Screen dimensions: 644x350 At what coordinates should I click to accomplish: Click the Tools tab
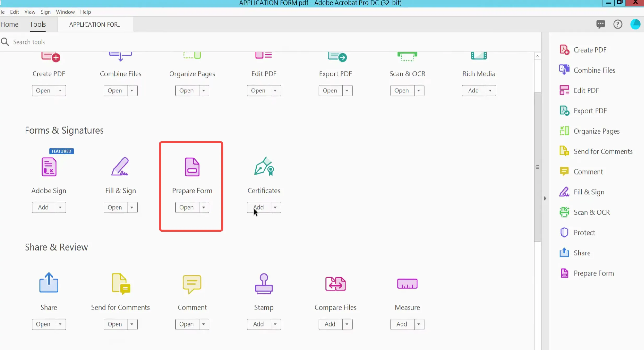pos(38,25)
